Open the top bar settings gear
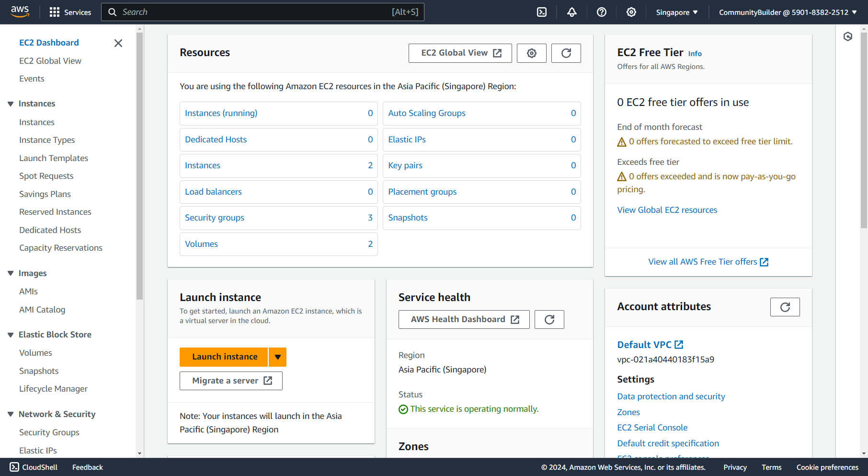868x476 pixels. coord(631,12)
